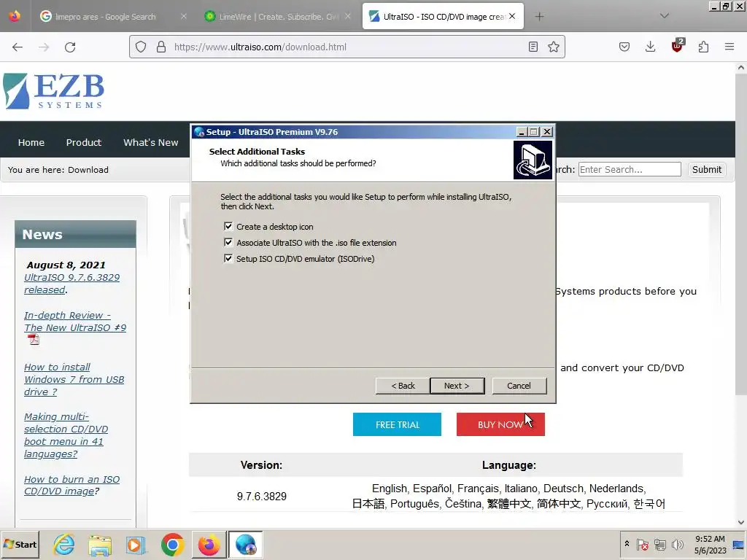Toggle reader view icon
Screen dimensions: 747x560
pos(533,47)
